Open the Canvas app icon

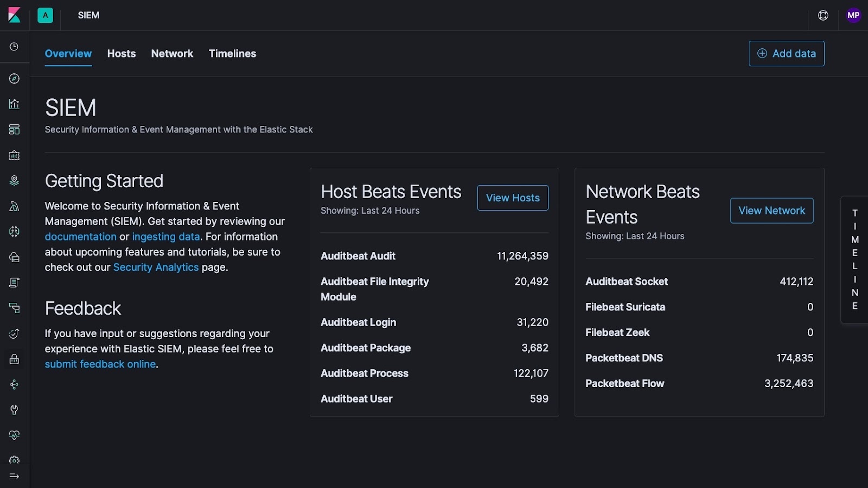[x=15, y=155]
